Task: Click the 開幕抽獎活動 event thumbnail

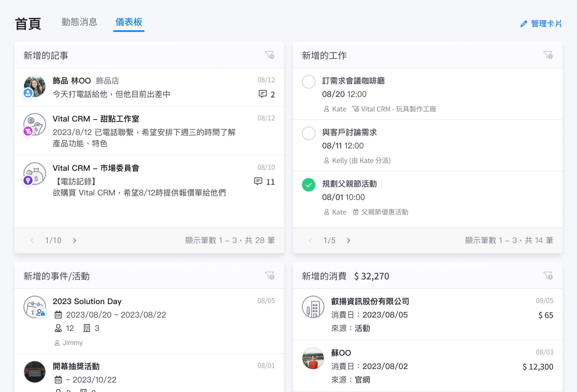Action: coord(34,372)
